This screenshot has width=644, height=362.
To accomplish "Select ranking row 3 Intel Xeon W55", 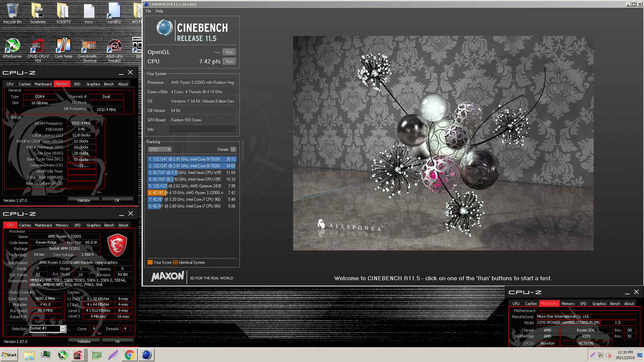I will pos(192,173).
